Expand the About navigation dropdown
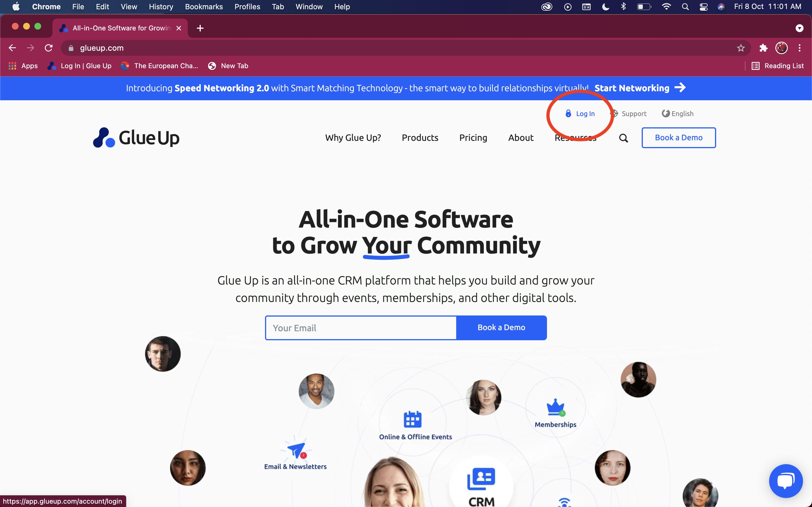Image resolution: width=812 pixels, height=507 pixels. [521, 137]
